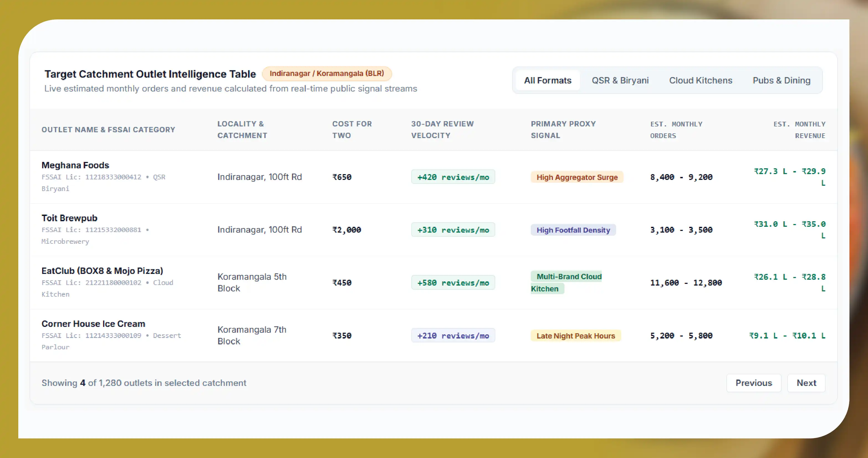Open the Cloud Kitchens tab
Screen dimensions: 868x458
pos(701,81)
